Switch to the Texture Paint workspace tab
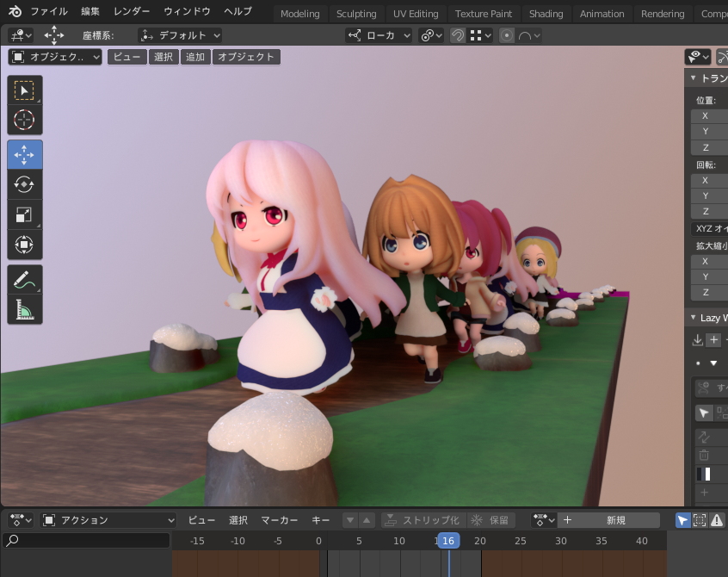 pyautogui.click(x=484, y=14)
